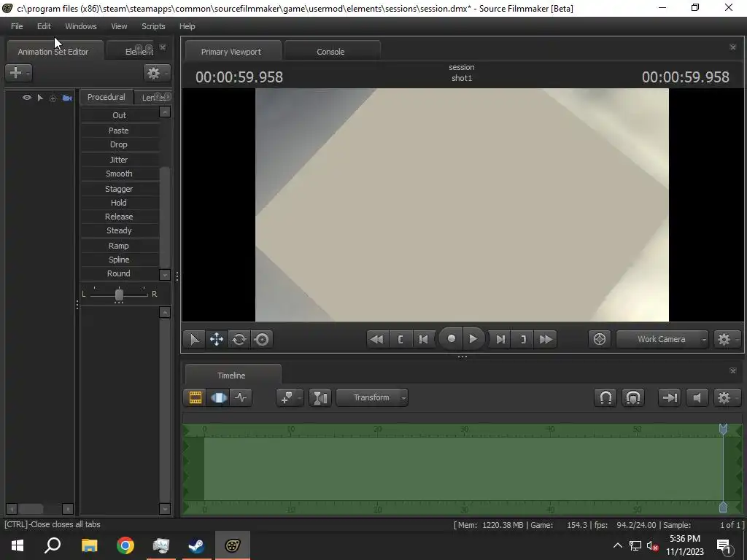
Task: Select the Timeline tab
Action: click(x=231, y=376)
